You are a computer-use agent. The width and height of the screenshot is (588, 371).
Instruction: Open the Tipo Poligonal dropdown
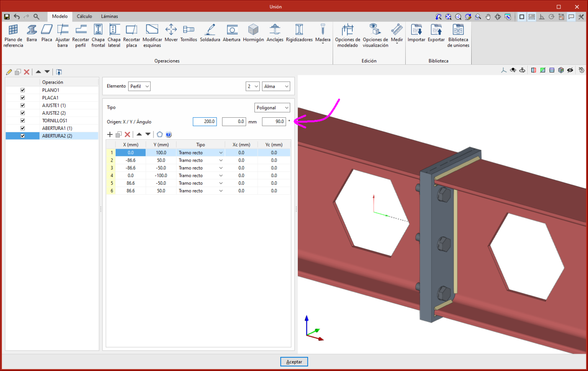coord(272,108)
